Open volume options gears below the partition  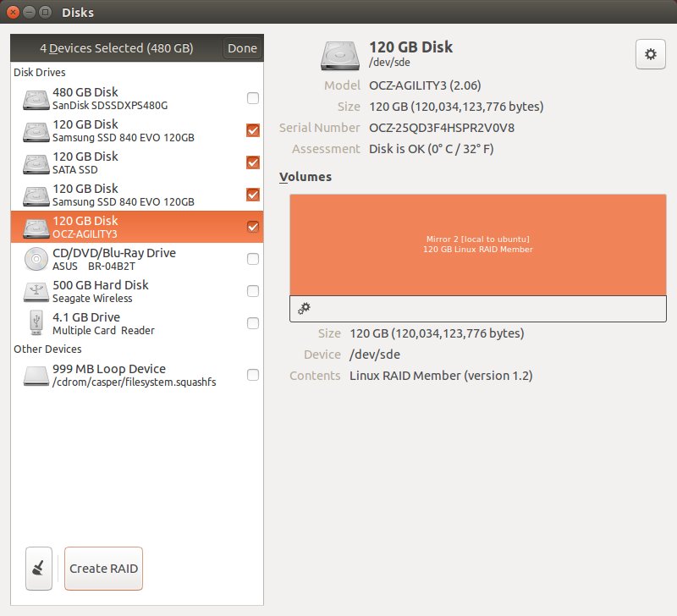pos(304,308)
